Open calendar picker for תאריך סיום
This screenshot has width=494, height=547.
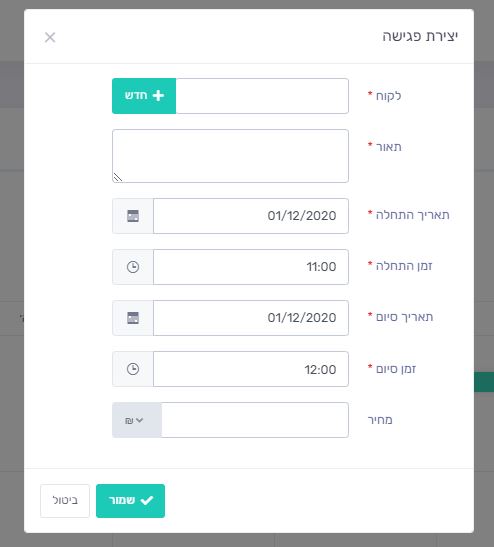[x=133, y=318]
